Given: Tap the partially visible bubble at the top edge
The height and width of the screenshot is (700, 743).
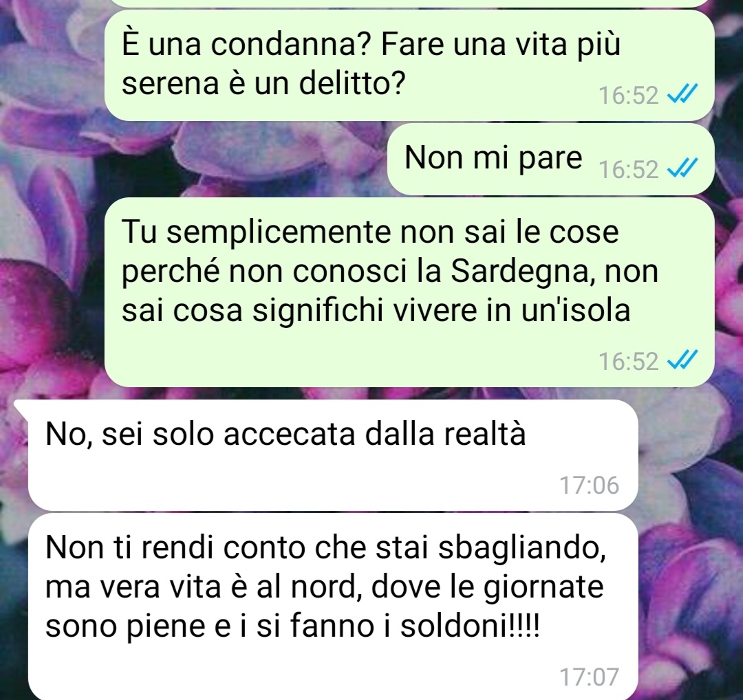Looking at the screenshot, I should pos(409,3).
